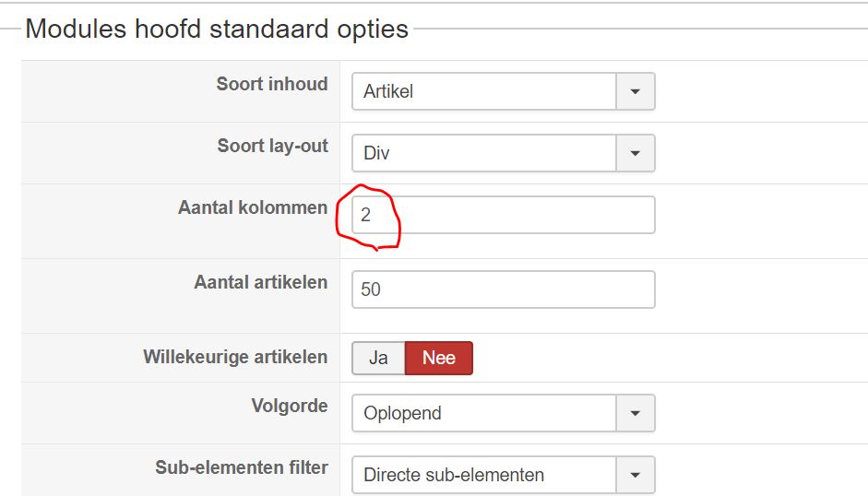The width and height of the screenshot is (868, 496).
Task: Select Nee for Willekeurige artikelen
Action: point(439,359)
